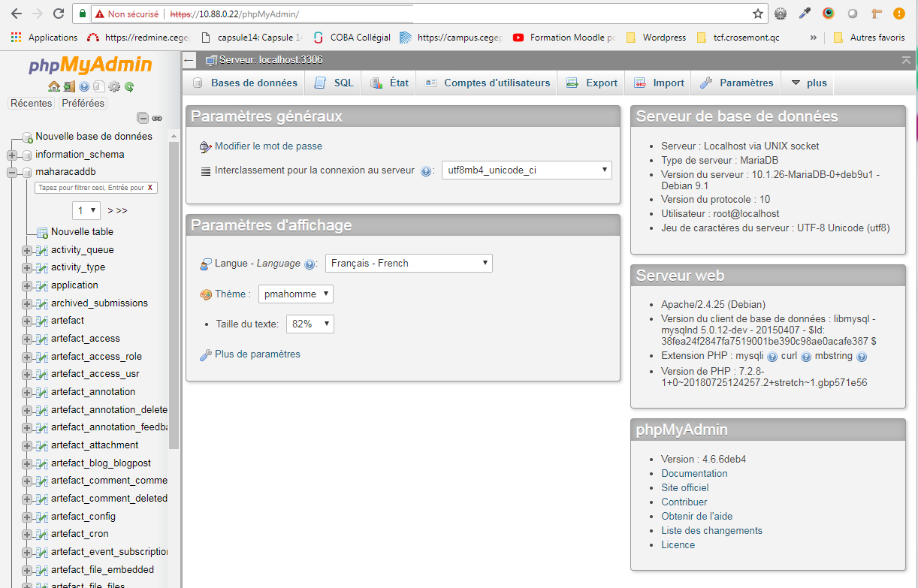The image size is (918, 588).
Task: Open the Langue language dropdown
Action: [409, 264]
